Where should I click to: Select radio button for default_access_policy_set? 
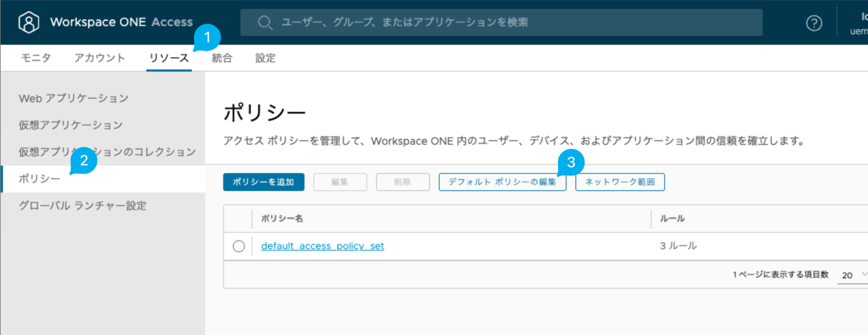[x=239, y=246]
